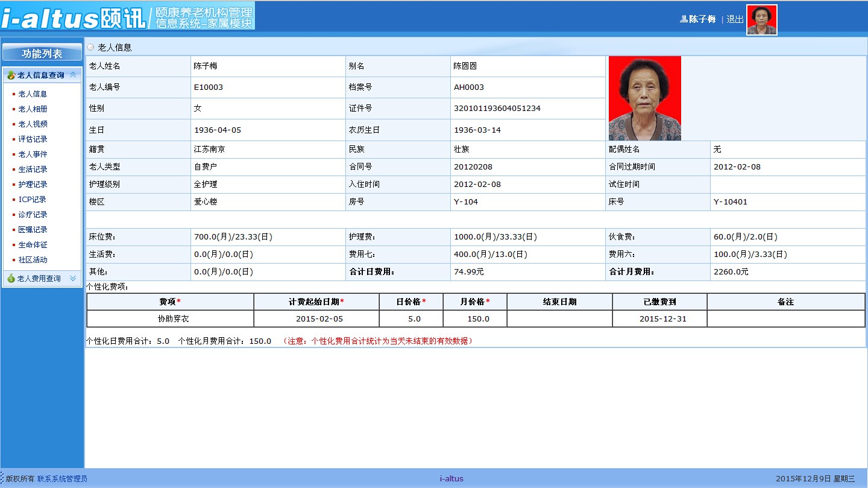Open 老人相册 from the sidebar
868x488 pixels.
click(33, 109)
